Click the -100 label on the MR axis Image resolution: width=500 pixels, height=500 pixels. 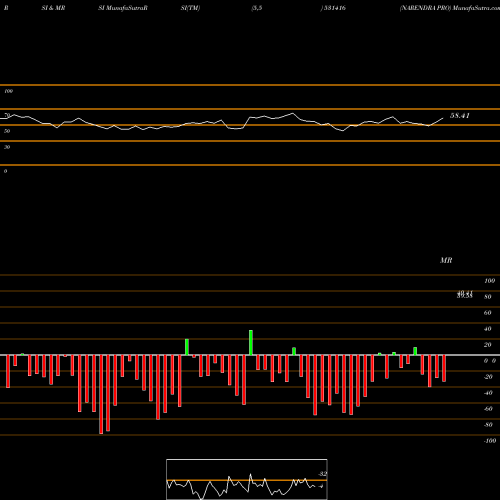490,441
